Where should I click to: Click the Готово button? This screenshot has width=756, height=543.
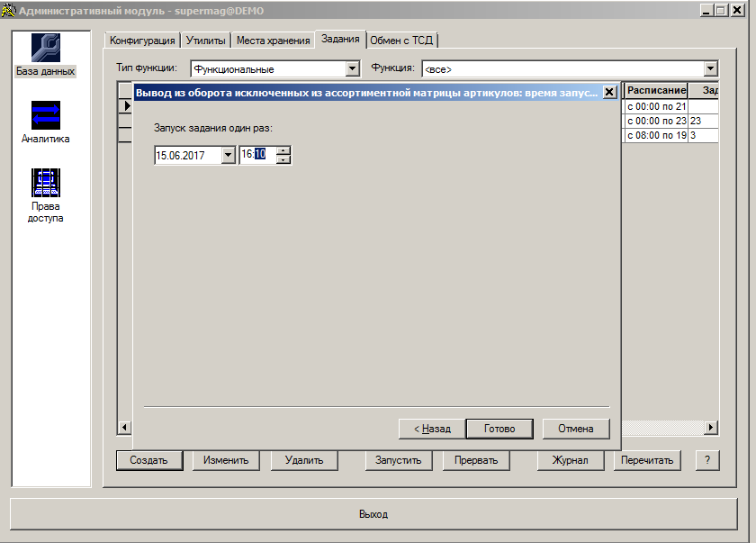point(499,429)
